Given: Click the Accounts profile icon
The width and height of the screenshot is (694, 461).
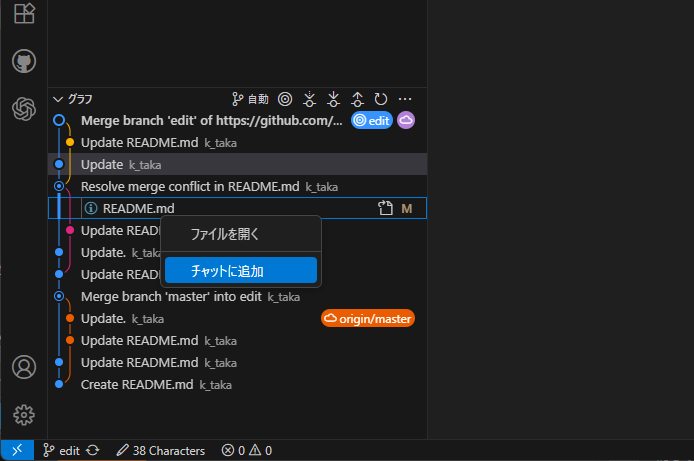Looking at the screenshot, I should [x=24, y=367].
